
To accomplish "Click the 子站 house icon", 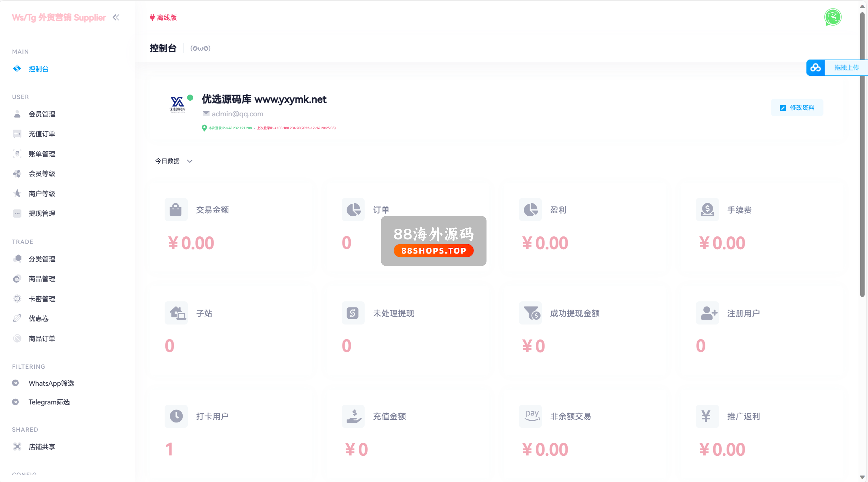I will click(x=176, y=313).
